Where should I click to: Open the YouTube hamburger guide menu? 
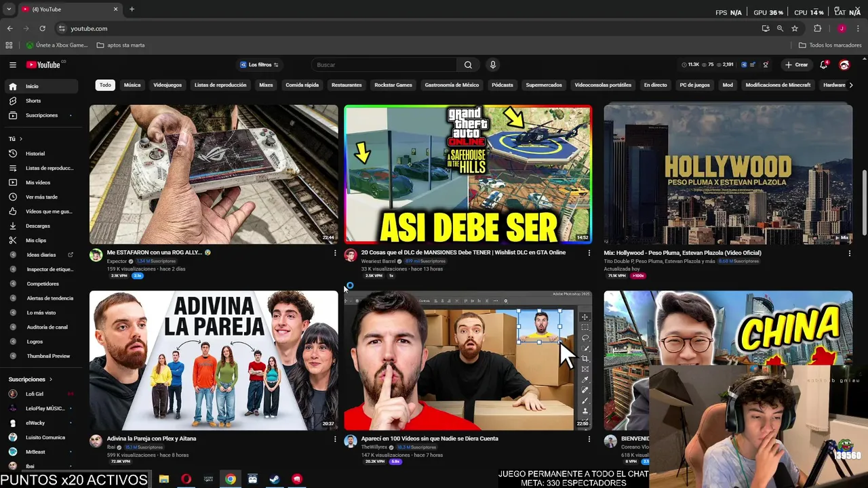click(x=13, y=65)
